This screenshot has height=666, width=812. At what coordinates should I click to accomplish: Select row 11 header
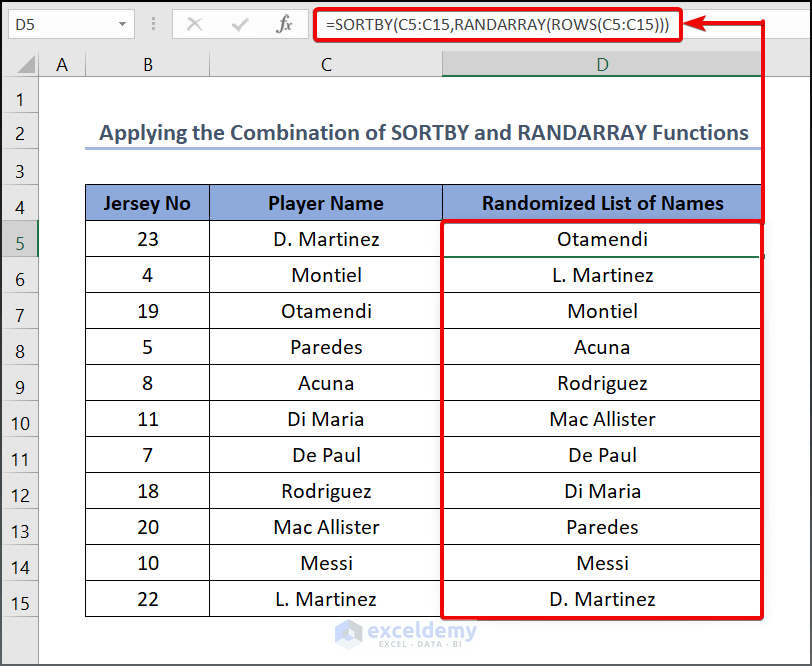pyautogui.click(x=20, y=455)
